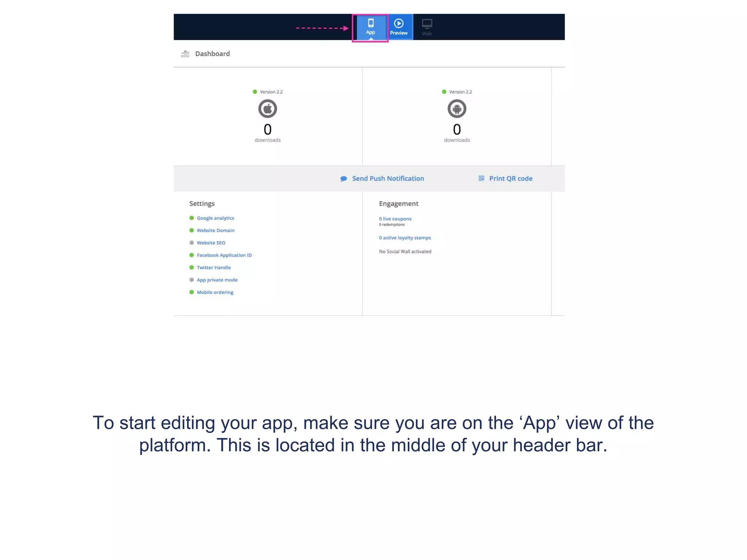The height and width of the screenshot is (560, 747).
Task: View 0 active loyalty stamps link
Action: (x=405, y=238)
